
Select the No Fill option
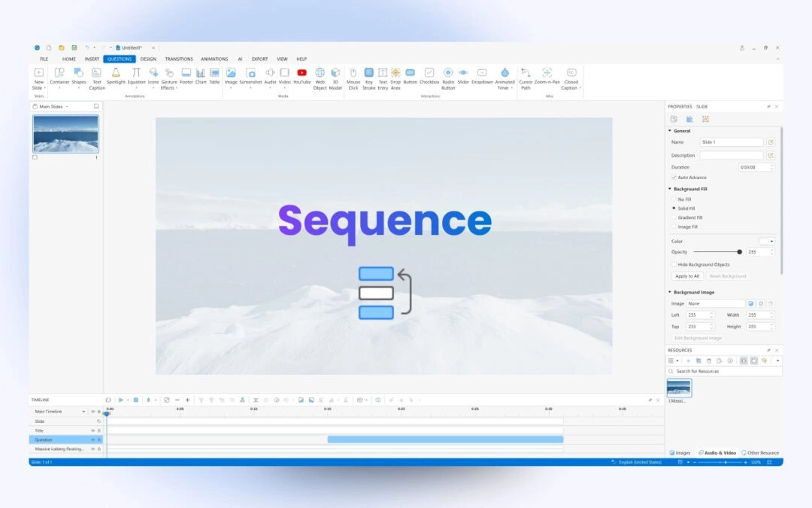click(x=674, y=199)
